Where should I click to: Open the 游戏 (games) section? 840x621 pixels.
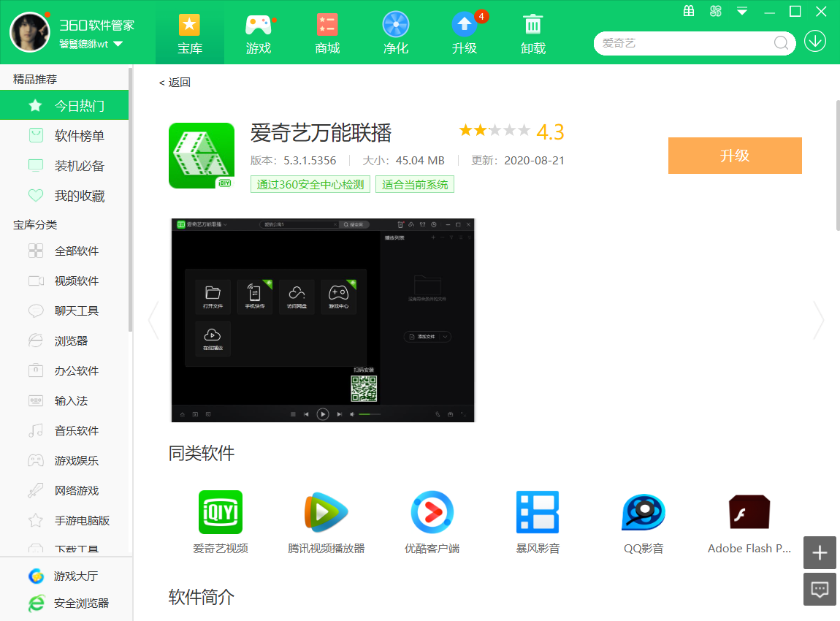(258, 32)
